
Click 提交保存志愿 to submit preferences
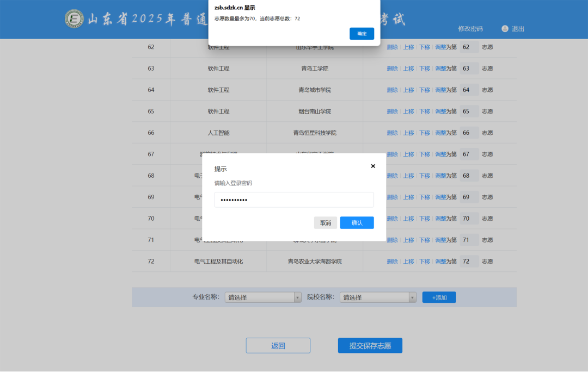click(x=370, y=345)
